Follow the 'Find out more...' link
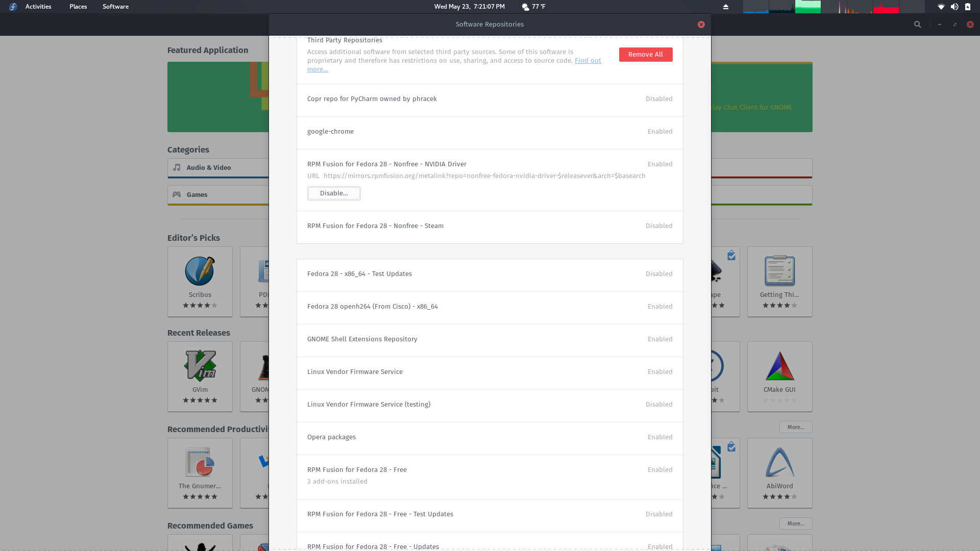This screenshot has height=551, width=980. coord(587,61)
